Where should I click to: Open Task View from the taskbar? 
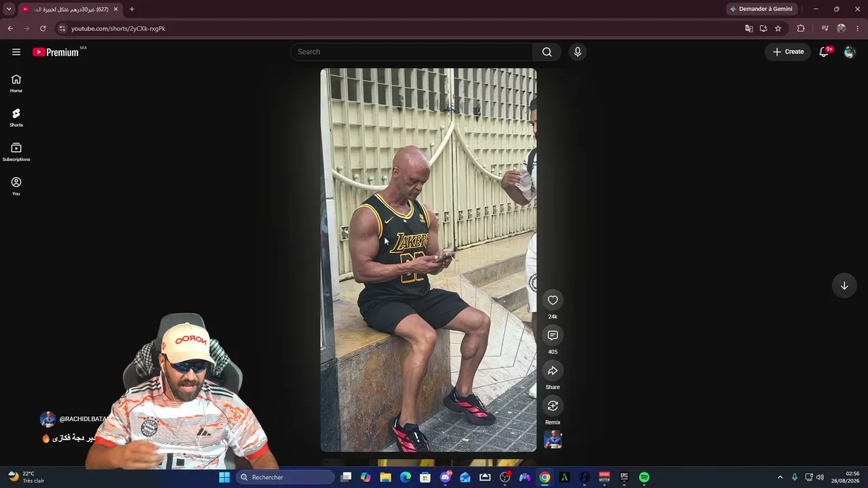coord(346,477)
